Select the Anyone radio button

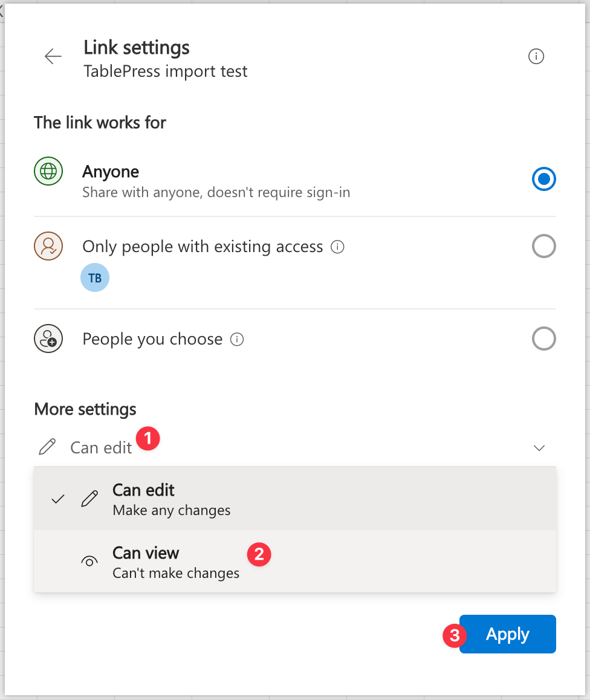tap(543, 179)
